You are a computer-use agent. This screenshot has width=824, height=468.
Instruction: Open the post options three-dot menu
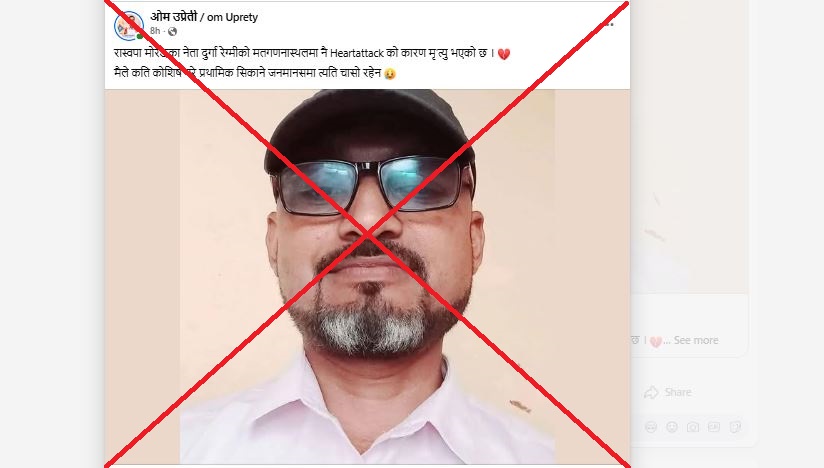click(x=610, y=24)
